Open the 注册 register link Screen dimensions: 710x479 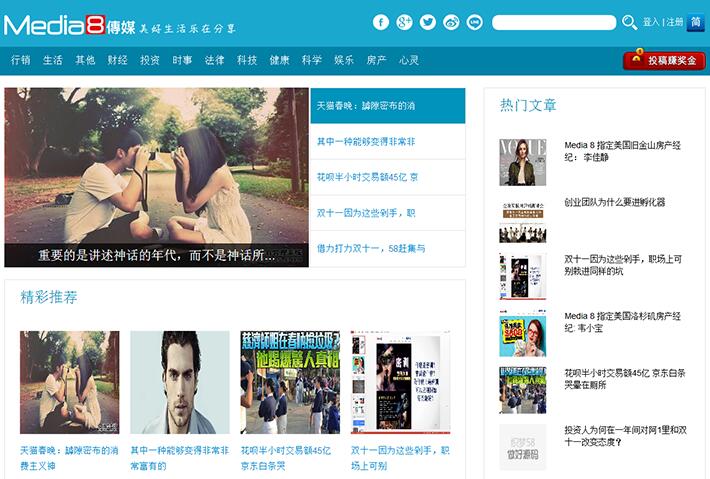[675, 22]
